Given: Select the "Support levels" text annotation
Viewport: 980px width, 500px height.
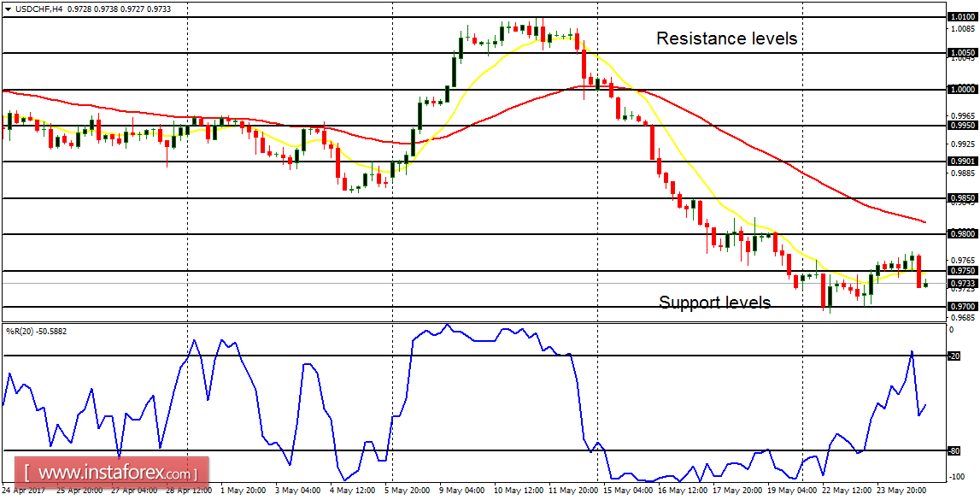Looking at the screenshot, I should (714, 303).
